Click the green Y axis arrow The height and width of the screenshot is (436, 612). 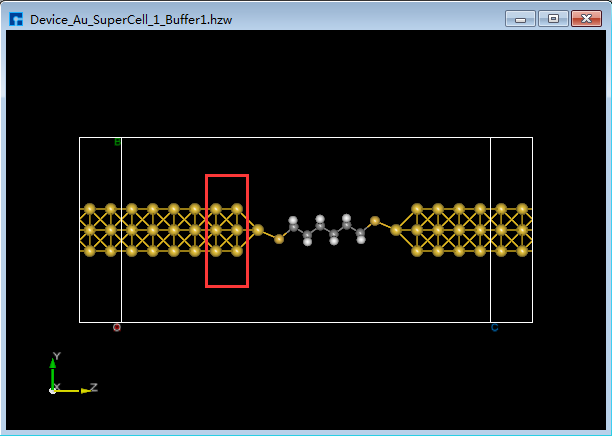(53, 367)
